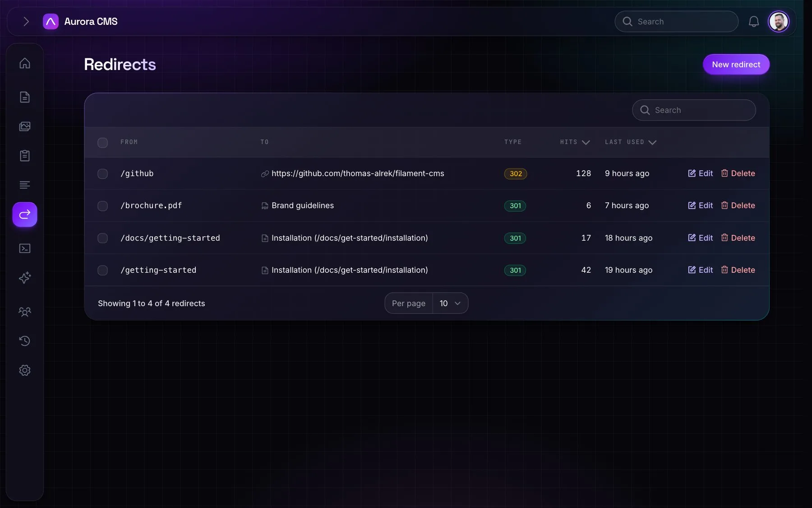Open the user avatar profile menu
Image resolution: width=812 pixels, height=508 pixels.
coord(779,21)
